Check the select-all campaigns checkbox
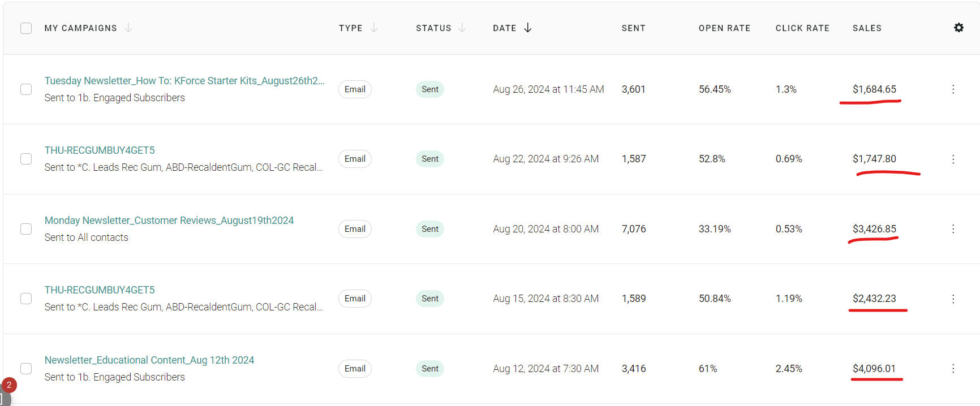Viewport: 980px width, 406px height. coord(26,28)
